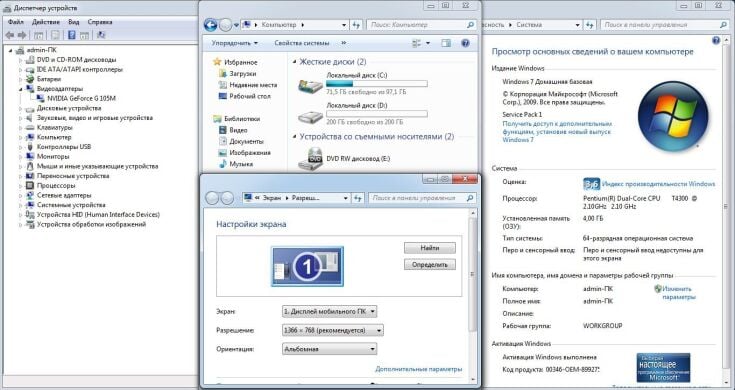Open Индекс производительности Windows link

point(659,184)
